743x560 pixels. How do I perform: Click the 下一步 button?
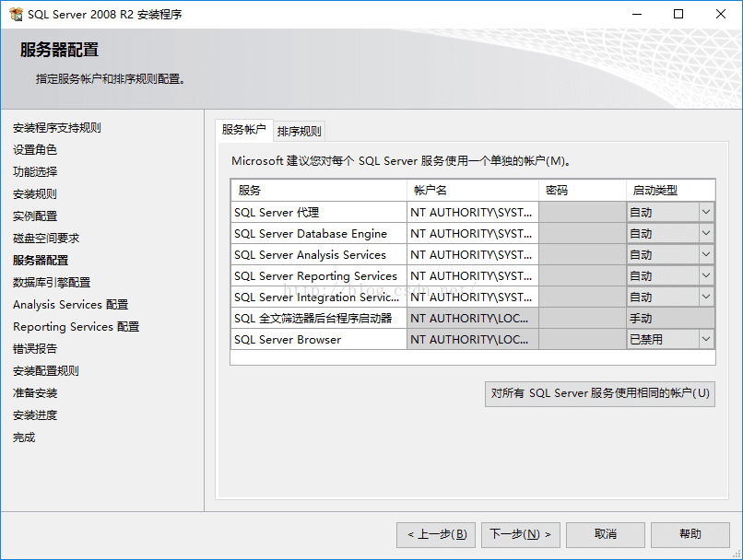(520, 534)
